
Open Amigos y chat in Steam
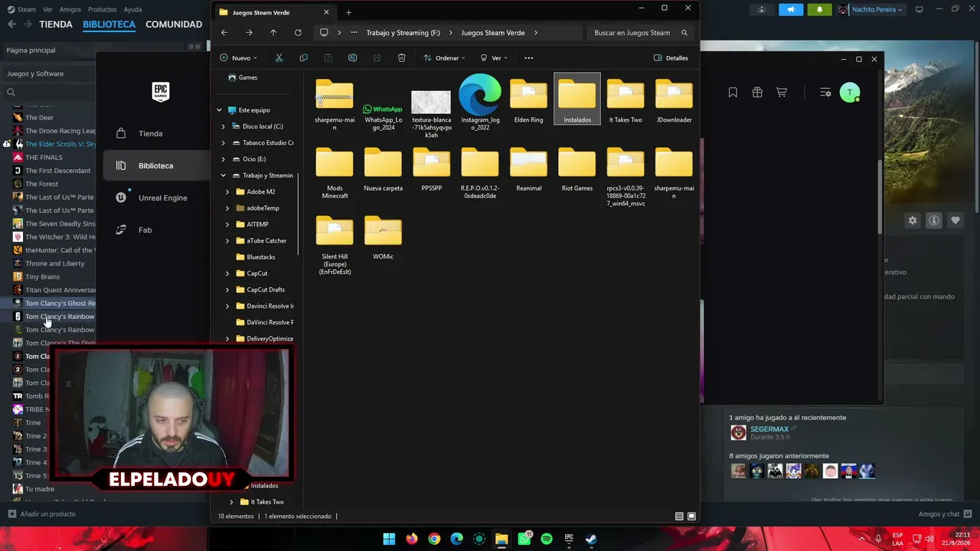click(x=946, y=514)
